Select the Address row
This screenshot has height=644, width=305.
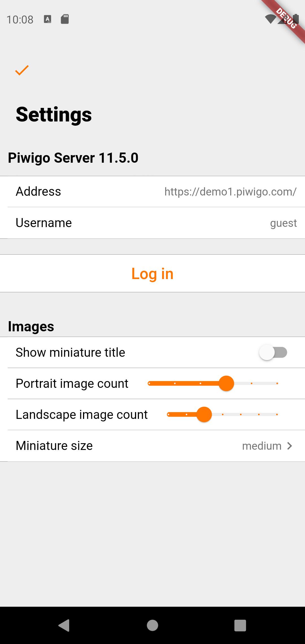pyautogui.click(x=152, y=192)
